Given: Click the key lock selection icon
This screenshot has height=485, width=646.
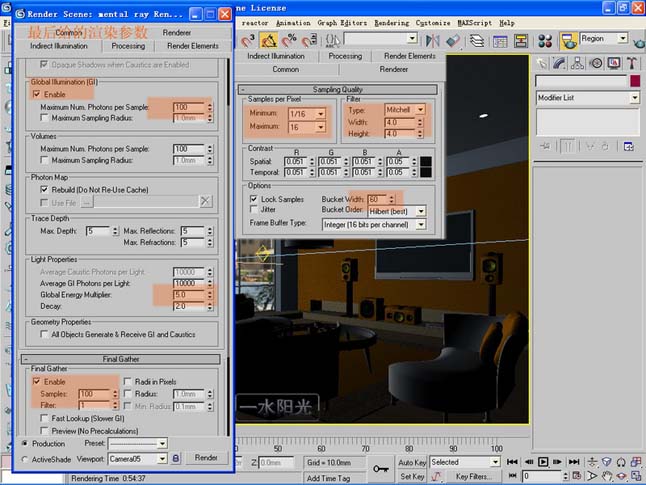Looking at the screenshot, I should pos(381,469).
